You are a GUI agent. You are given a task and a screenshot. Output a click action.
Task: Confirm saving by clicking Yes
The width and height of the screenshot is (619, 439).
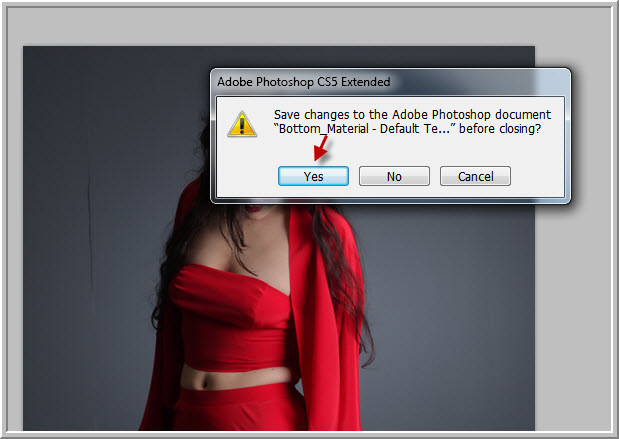[313, 176]
